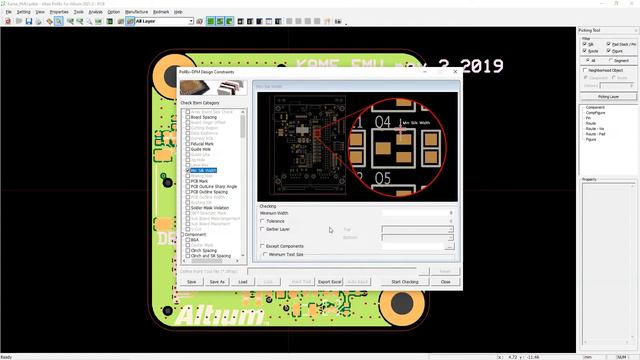Click the zoom icon right of the highlighted magnifier

coord(70,21)
